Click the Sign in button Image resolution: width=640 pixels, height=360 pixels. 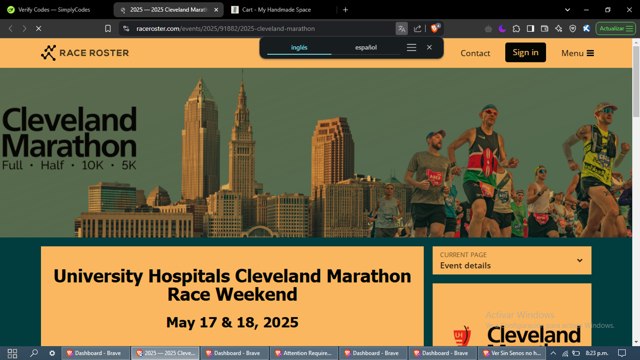(525, 52)
